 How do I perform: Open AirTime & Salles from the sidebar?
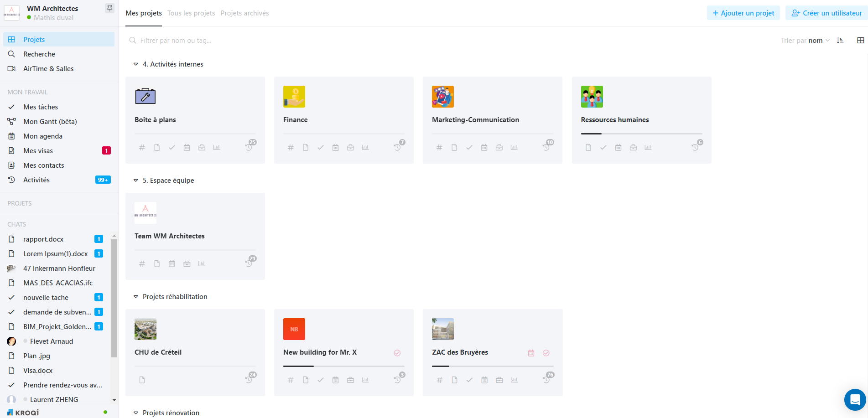click(48, 68)
